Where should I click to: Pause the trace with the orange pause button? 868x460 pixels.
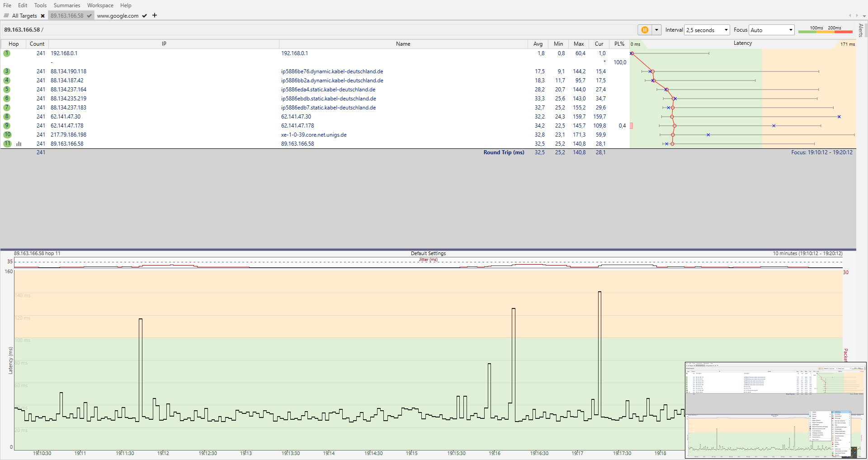pyautogui.click(x=645, y=30)
